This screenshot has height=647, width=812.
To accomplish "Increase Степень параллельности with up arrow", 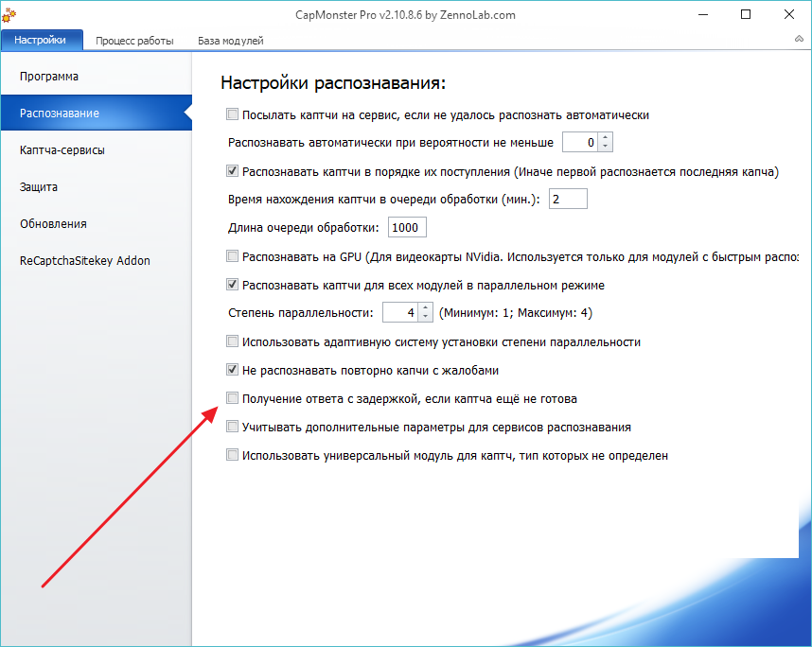I will click(425, 308).
